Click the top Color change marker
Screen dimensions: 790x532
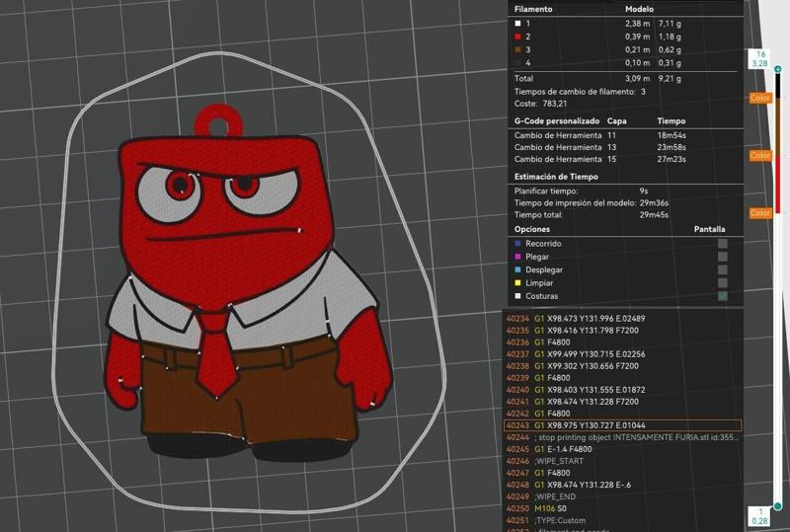point(759,98)
